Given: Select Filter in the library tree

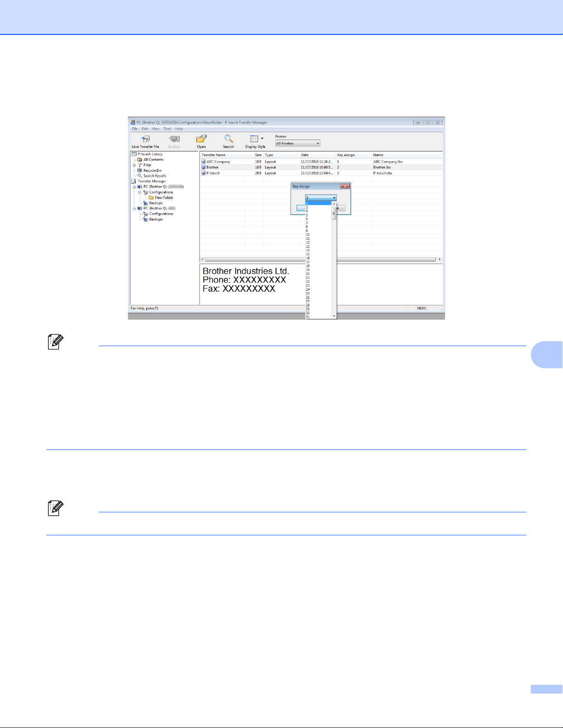Looking at the screenshot, I should point(147,165).
